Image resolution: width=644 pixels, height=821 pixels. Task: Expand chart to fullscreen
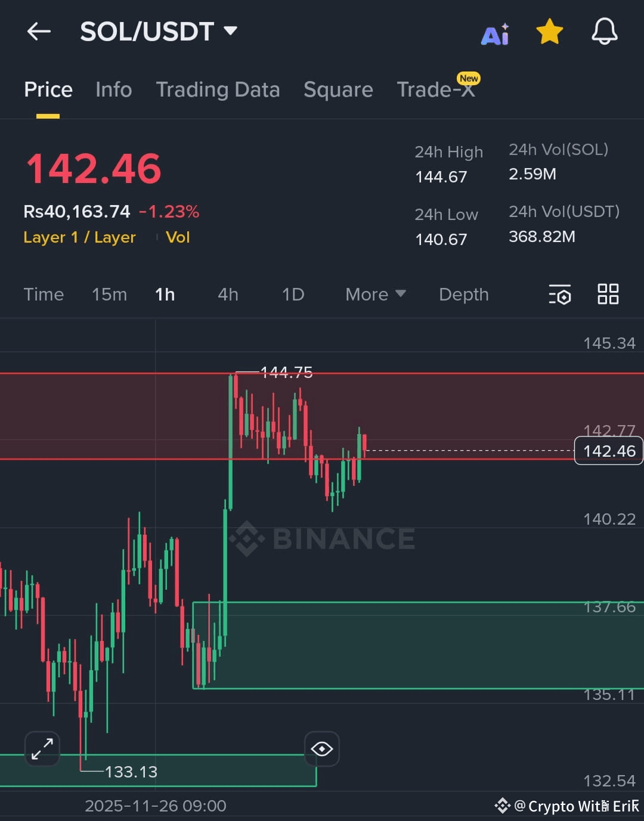42,748
